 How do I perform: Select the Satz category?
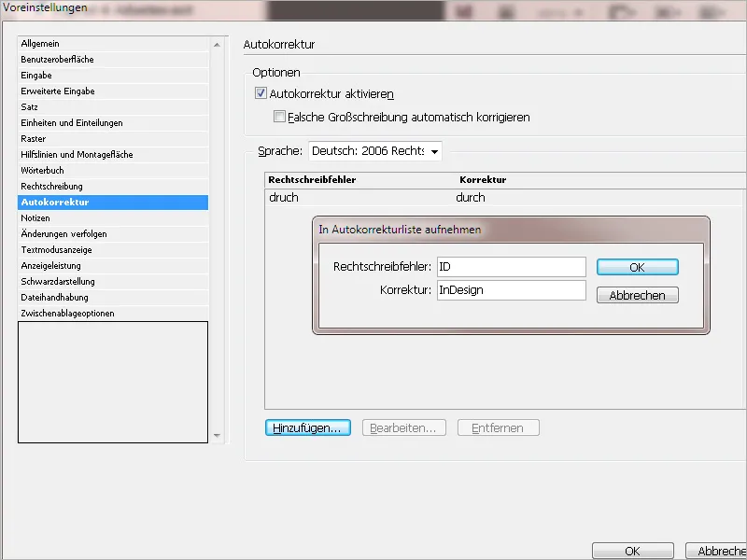tap(113, 107)
